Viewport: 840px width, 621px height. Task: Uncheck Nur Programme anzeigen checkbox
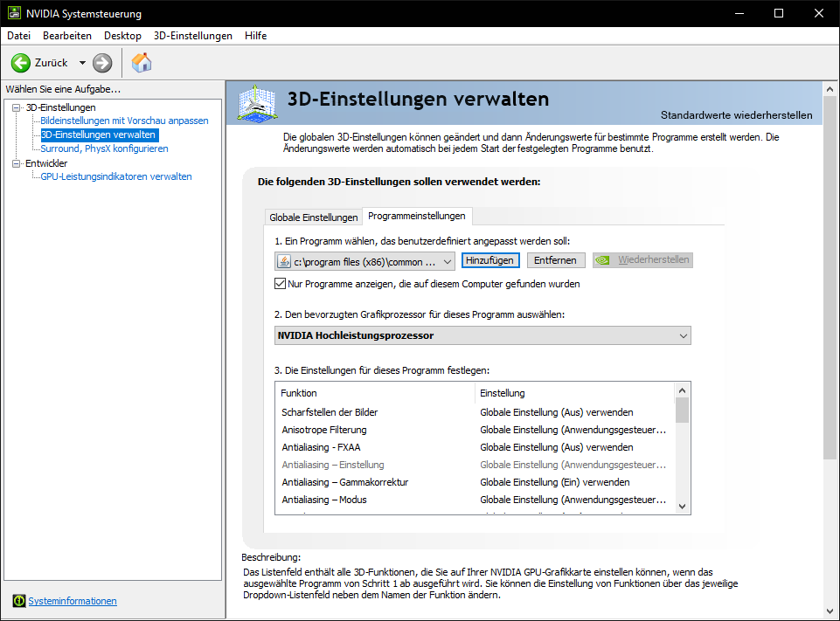tap(280, 283)
